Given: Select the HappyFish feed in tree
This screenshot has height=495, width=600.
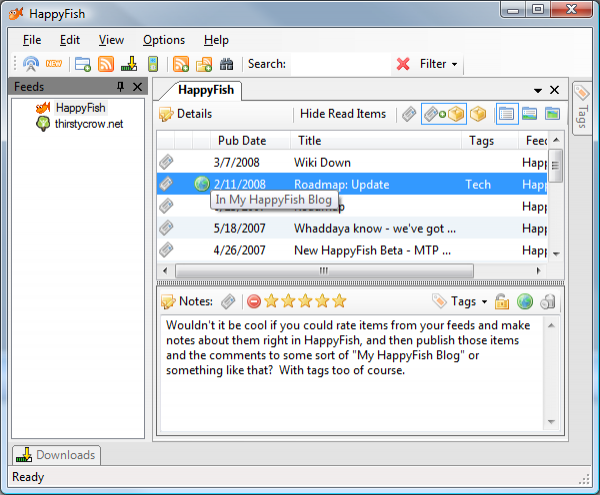Looking at the screenshot, I should point(80,108).
